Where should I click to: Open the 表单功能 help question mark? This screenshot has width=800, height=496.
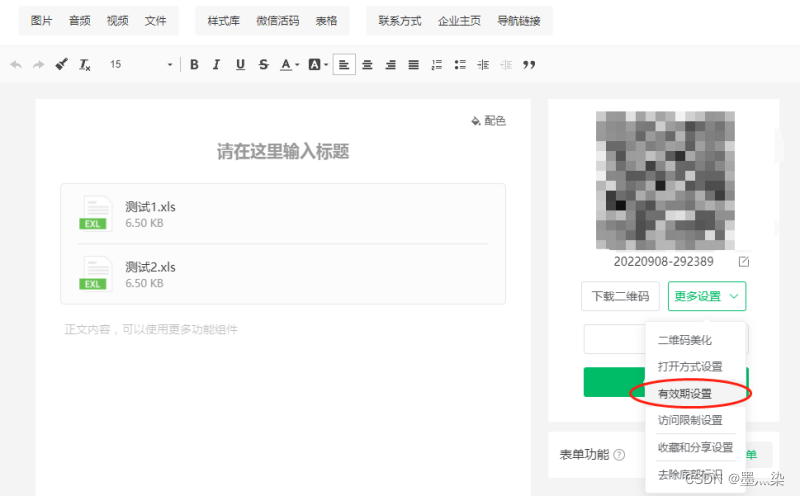pos(619,455)
